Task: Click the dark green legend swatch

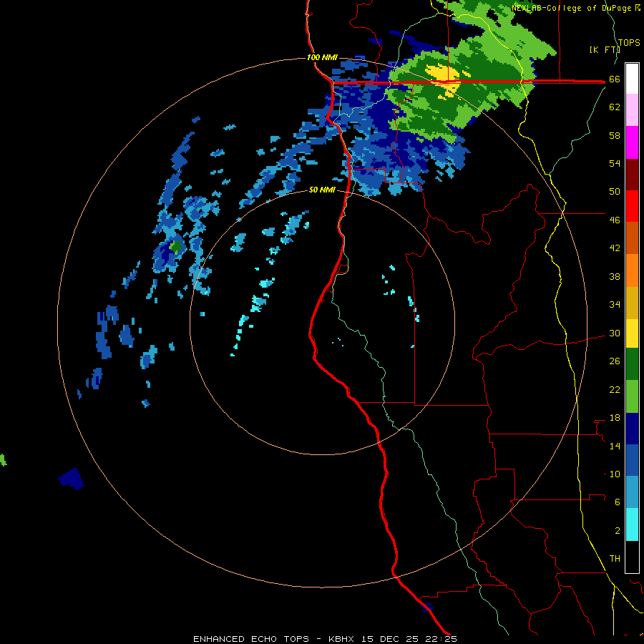Action: (632, 364)
